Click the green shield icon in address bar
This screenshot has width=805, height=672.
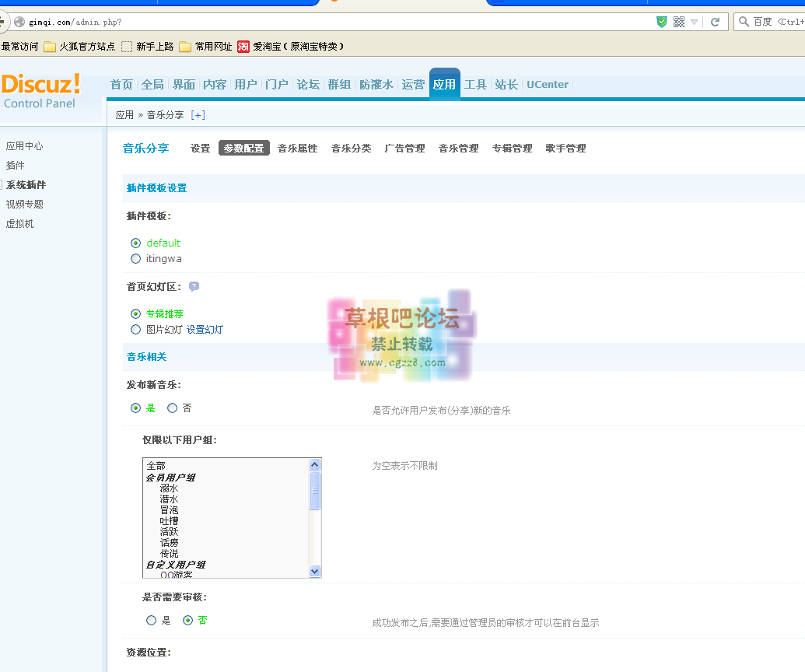pos(662,22)
